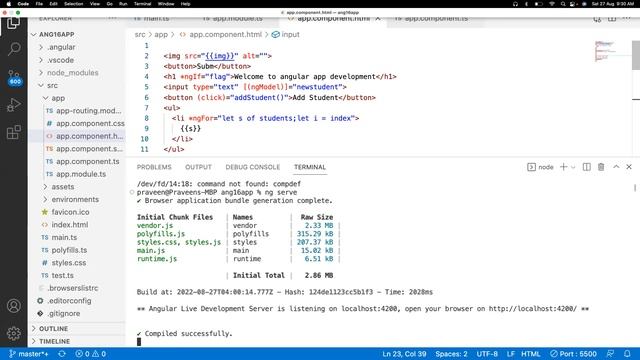Click the new terminal plus icon
The image size is (640, 360).
tap(564, 167)
